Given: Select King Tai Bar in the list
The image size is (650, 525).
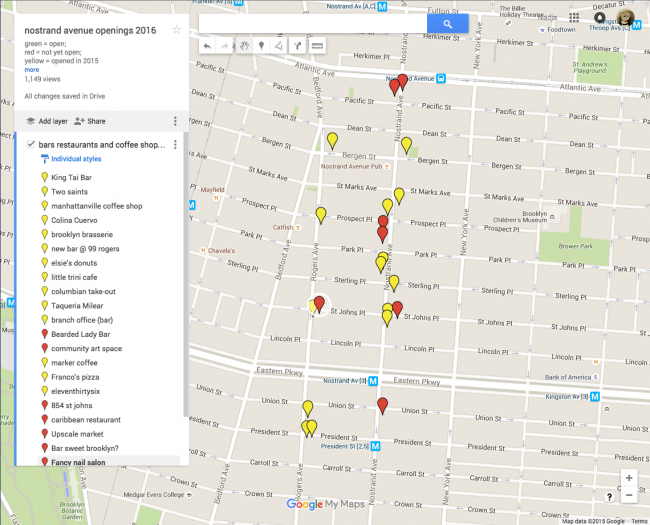Looking at the screenshot, I should point(71,177).
